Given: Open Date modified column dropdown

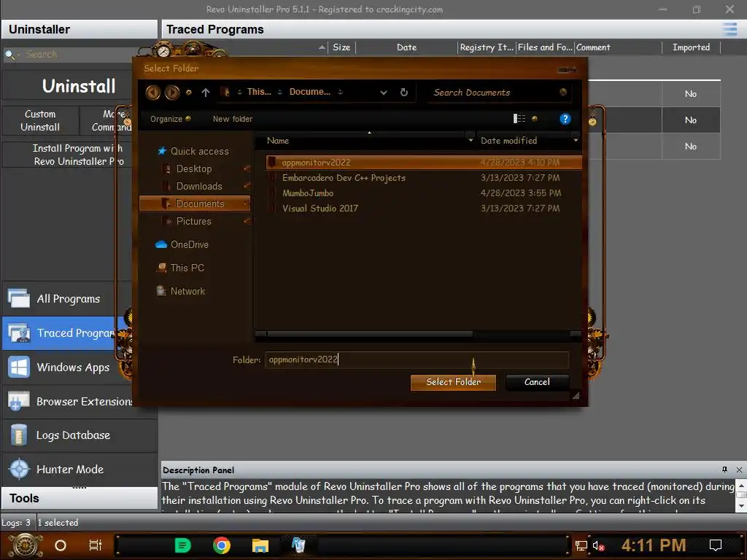Looking at the screenshot, I should pyautogui.click(x=576, y=141).
